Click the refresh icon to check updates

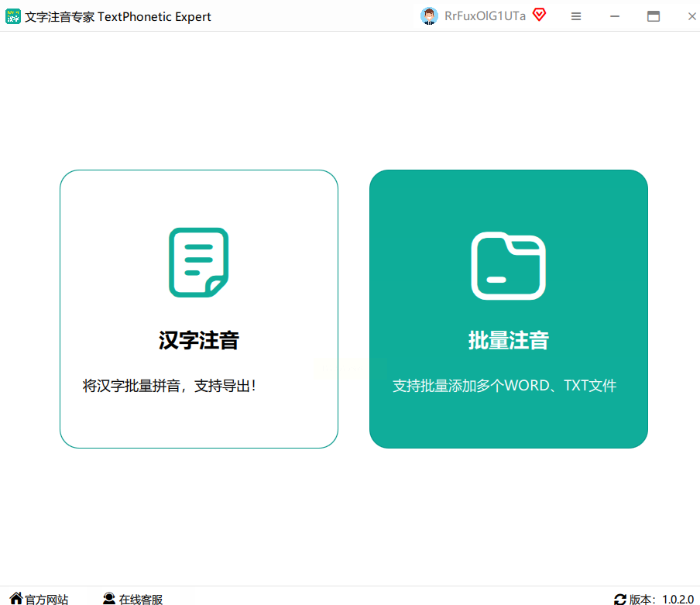tap(620, 599)
